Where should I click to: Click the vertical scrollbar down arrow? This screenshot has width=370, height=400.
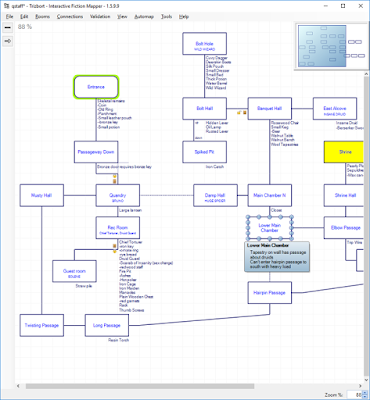[x=366, y=380]
